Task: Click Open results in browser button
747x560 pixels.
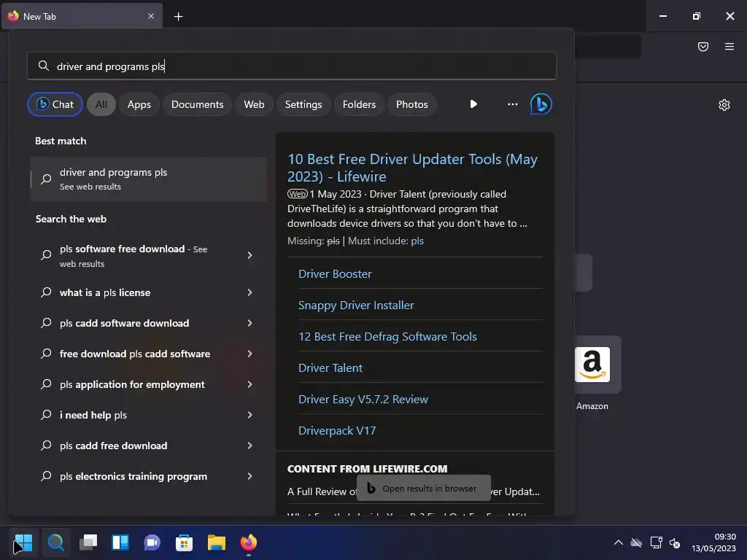Action: pos(424,488)
